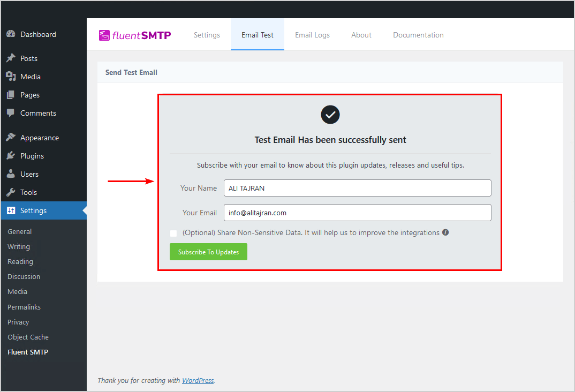Open the Privacy settings submenu
The height and width of the screenshot is (392, 575).
pos(18,322)
